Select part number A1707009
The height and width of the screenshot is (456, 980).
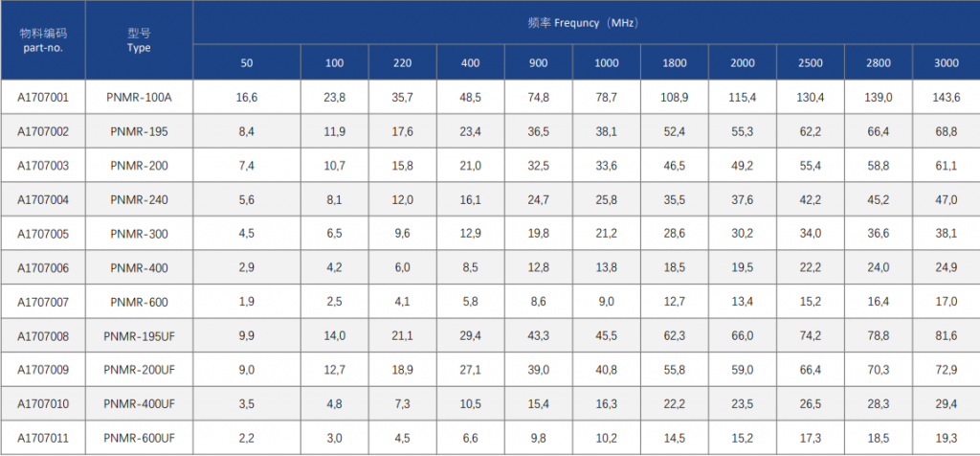[42, 371]
